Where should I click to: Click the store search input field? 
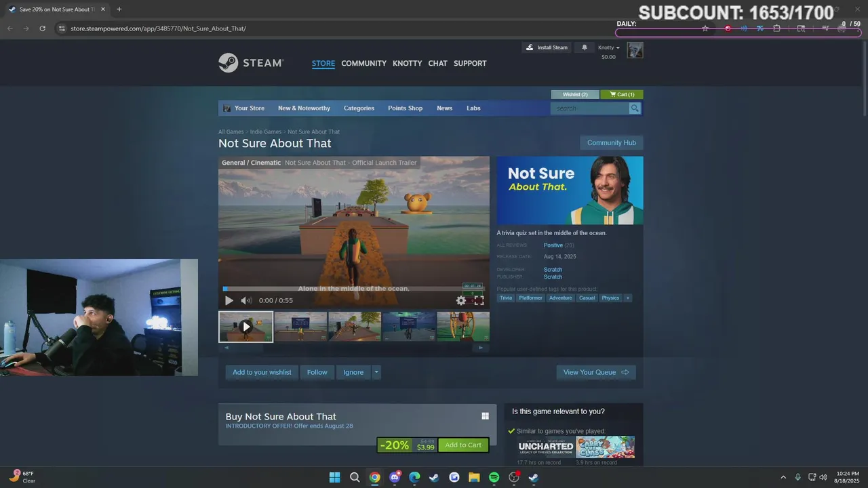[589, 108]
